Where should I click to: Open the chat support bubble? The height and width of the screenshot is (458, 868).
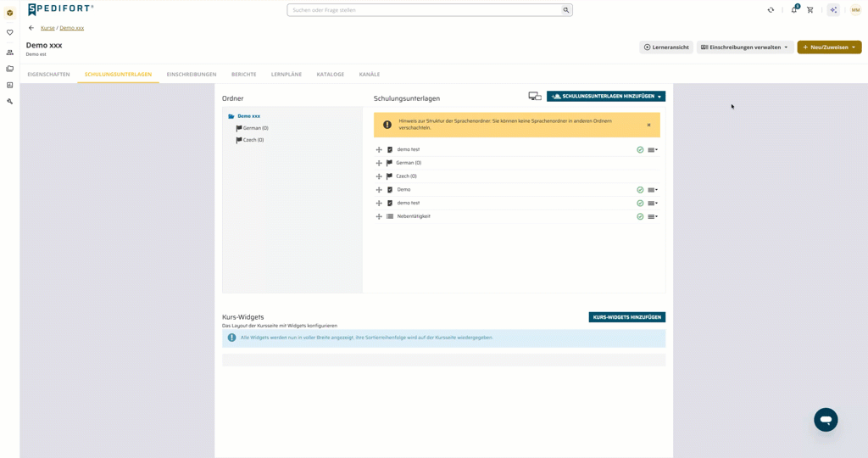[x=826, y=420]
